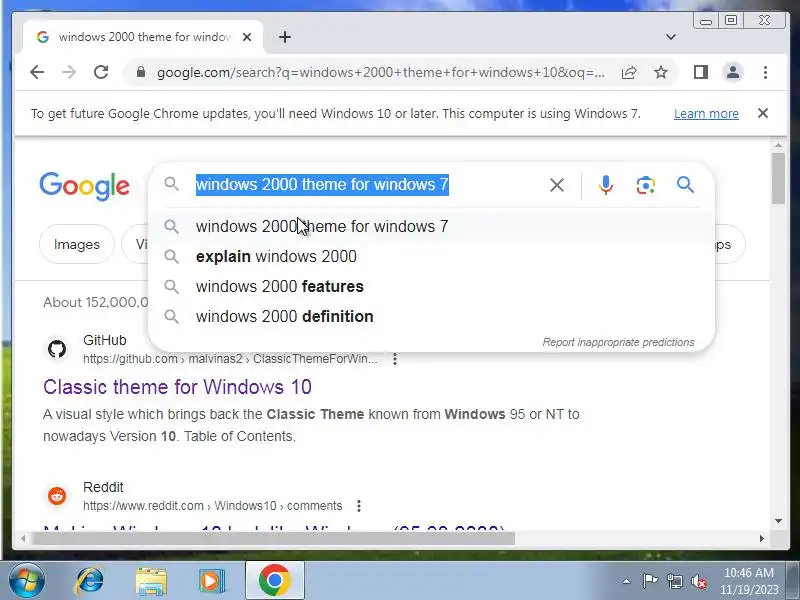Open Chrome side panel
Image resolution: width=800 pixels, height=600 pixels.
pyautogui.click(x=701, y=72)
